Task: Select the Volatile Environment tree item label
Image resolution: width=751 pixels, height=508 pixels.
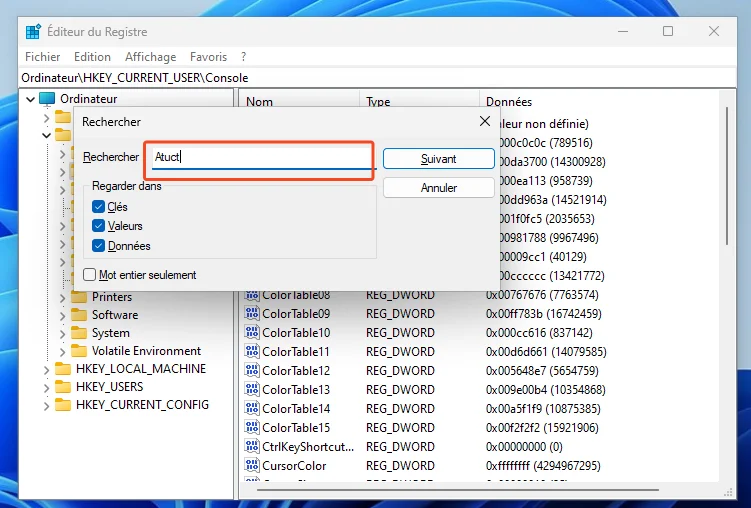Action: [146, 351]
